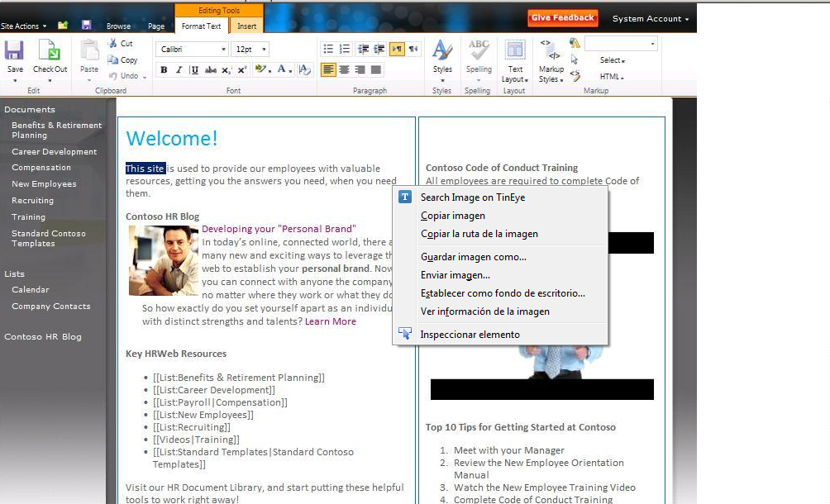Apply superscript formatting
The image size is (830, 504).
coord(242,69)
